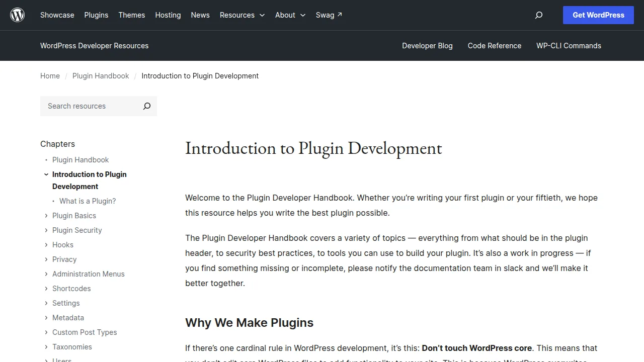Expand the Settings chapter chevron
Screen dimensions: 644x362
(46, 303)
